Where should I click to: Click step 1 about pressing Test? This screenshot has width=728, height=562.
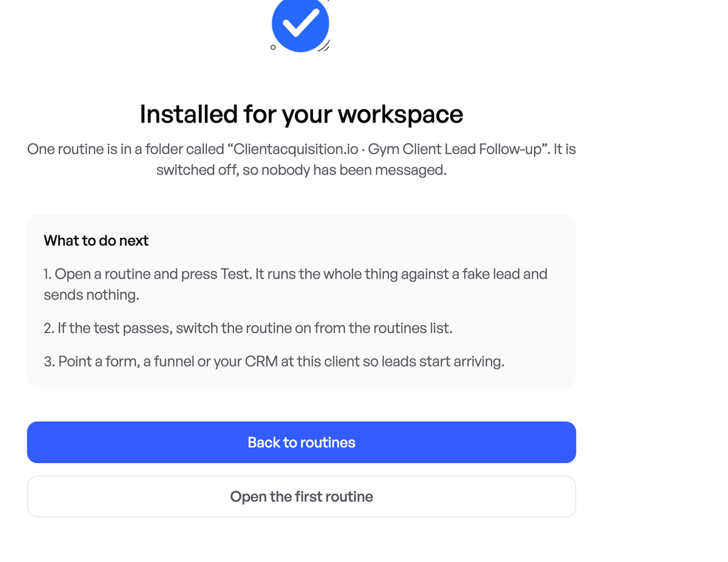coord(295,284)
